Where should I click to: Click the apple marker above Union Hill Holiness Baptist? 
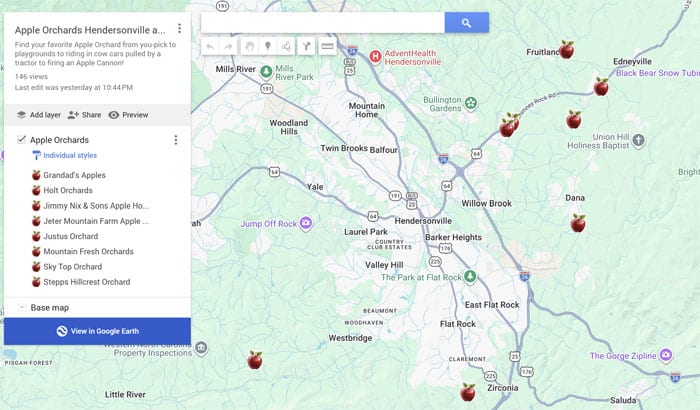(574, 119)
